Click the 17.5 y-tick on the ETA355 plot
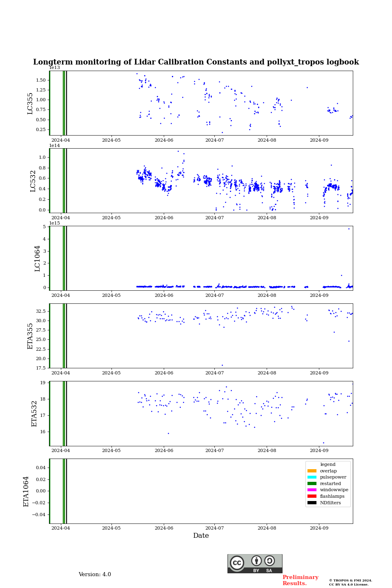Viewport: 392px width, 588px height. pos(41,368)
